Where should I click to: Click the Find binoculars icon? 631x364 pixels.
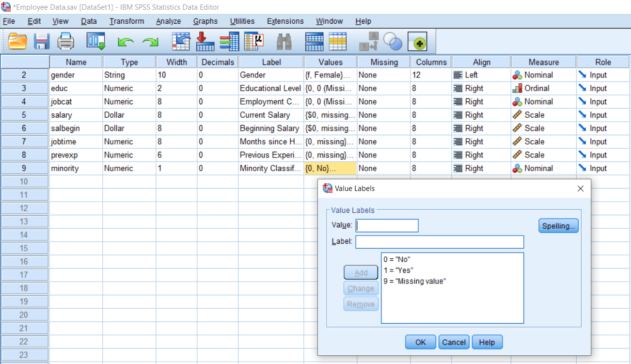[x=284, y=42]
